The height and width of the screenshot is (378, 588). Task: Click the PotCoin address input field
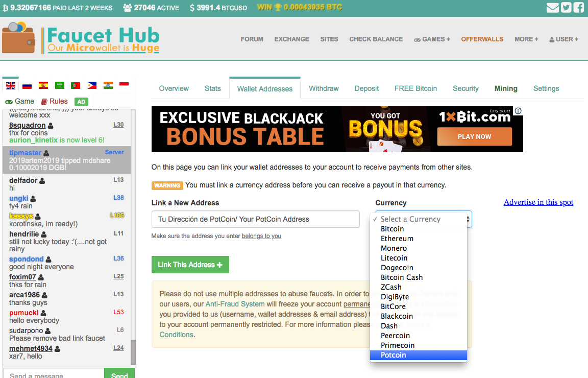point(255,219)
